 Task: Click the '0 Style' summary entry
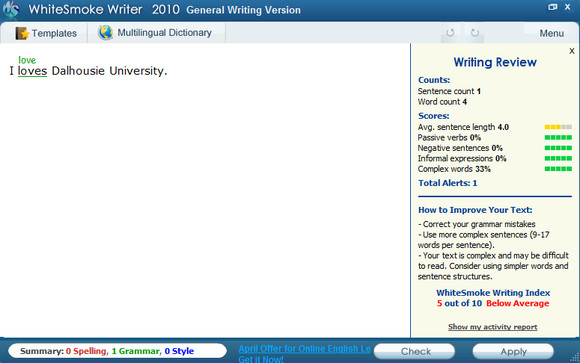(179, 351)
